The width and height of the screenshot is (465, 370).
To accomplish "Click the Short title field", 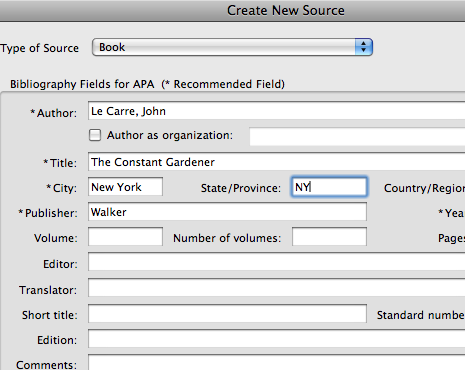I will 227,313.
